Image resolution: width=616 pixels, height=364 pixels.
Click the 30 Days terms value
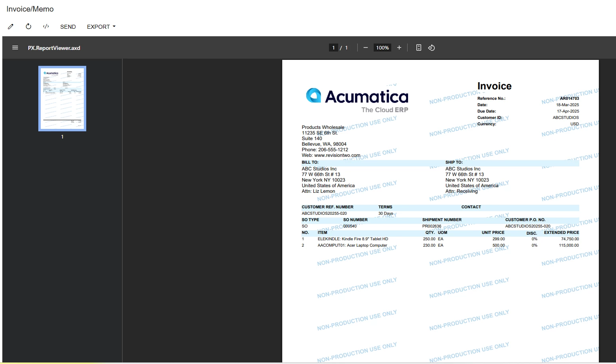tap(386, 214)
